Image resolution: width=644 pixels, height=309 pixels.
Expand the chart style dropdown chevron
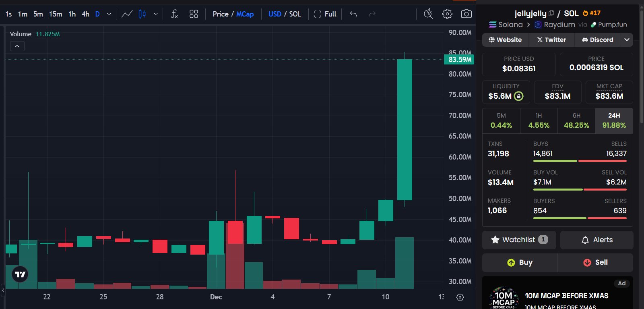156,14
